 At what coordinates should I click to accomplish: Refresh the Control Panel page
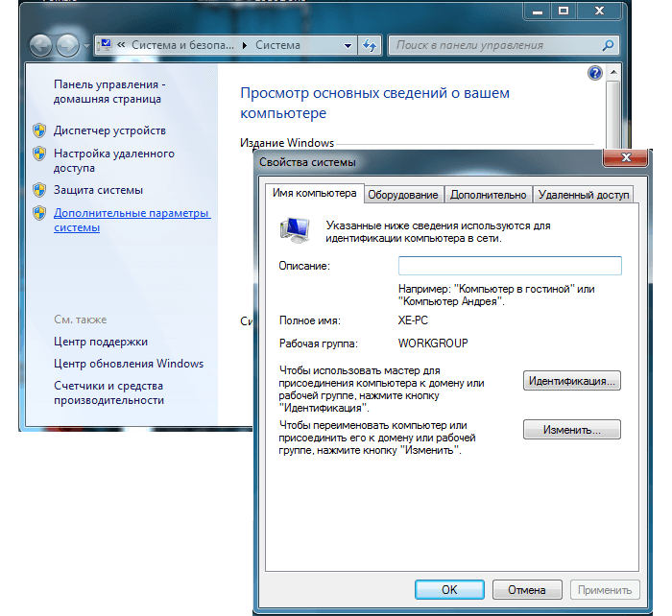370,45
